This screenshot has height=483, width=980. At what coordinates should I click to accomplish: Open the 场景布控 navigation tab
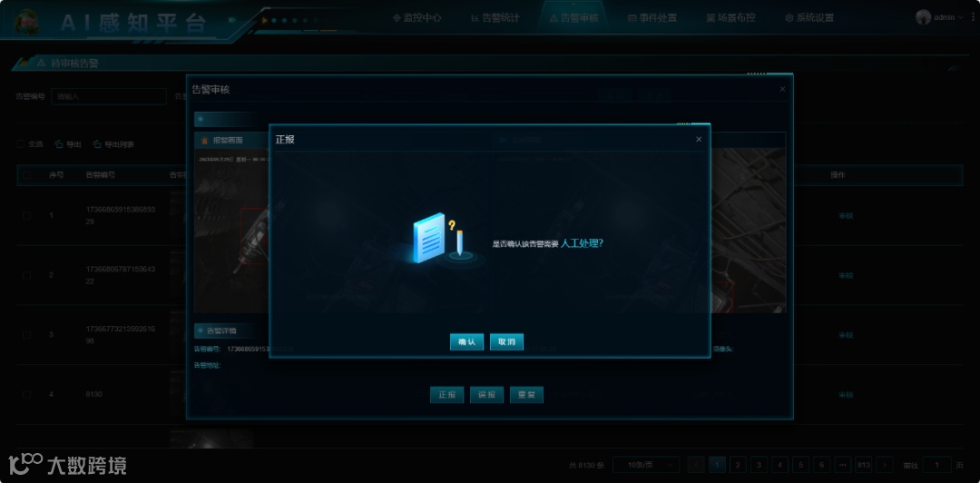[730, 17]
